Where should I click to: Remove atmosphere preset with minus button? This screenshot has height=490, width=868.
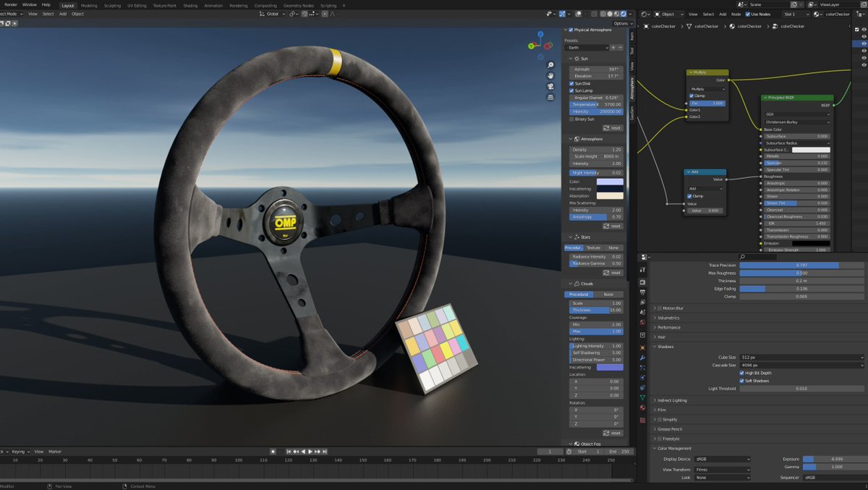(620, 48)
